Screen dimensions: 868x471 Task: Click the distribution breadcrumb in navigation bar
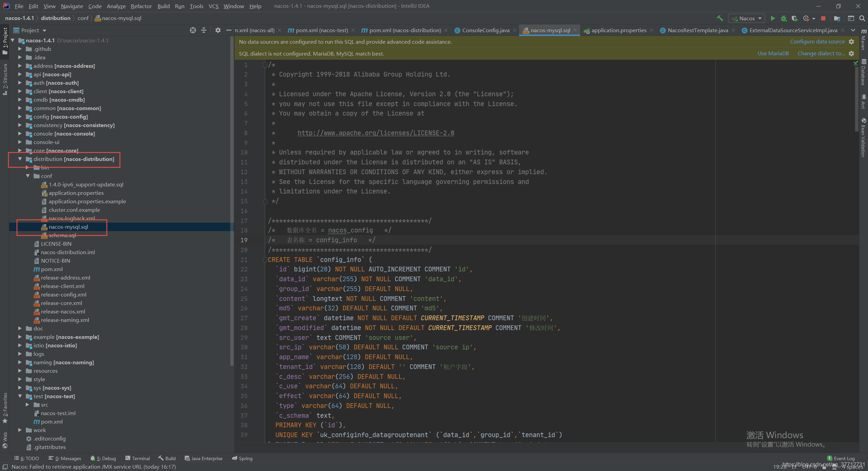click(x=56, y=18)
